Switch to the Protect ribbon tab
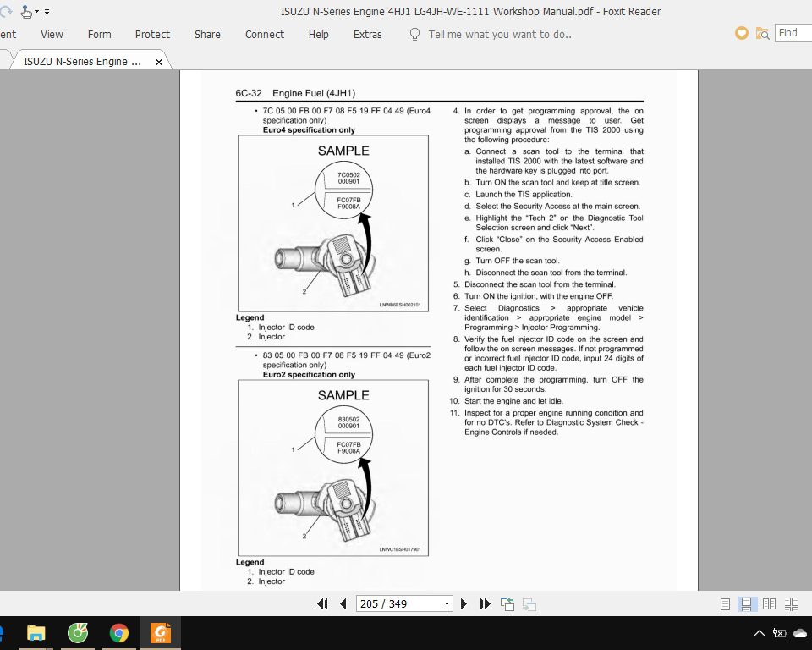 [152, 34]
